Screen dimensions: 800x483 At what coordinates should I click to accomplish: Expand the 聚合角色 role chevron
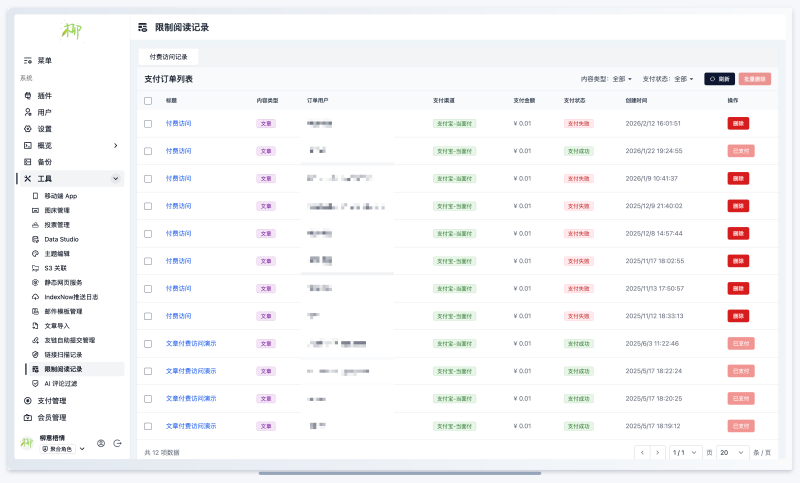[x=82, y=449]
